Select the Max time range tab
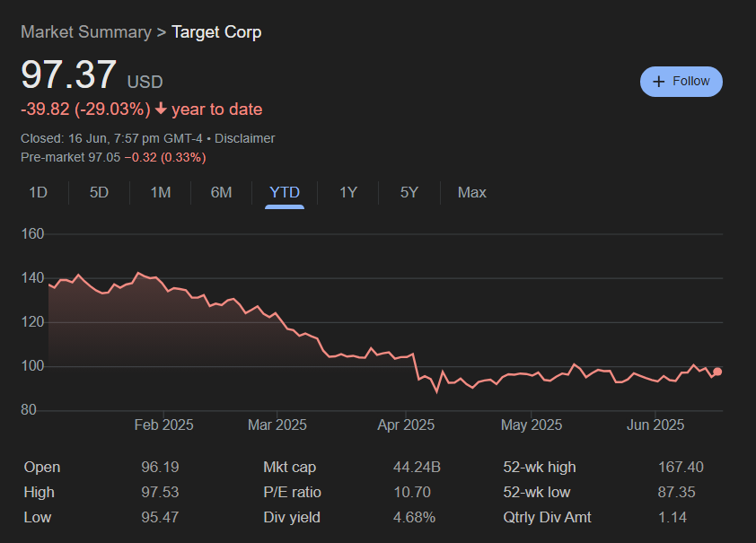Viewport: 756px width, 543px height. tap(472, 193)
